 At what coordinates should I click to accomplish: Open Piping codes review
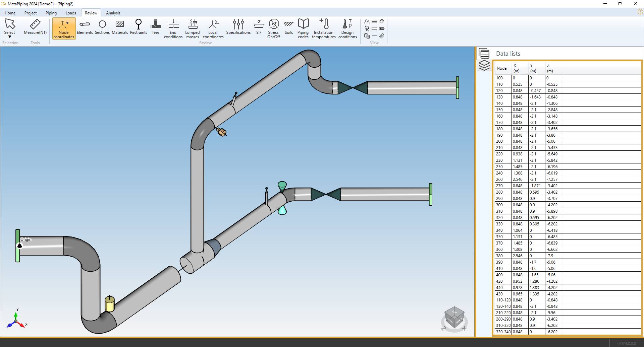303,29
